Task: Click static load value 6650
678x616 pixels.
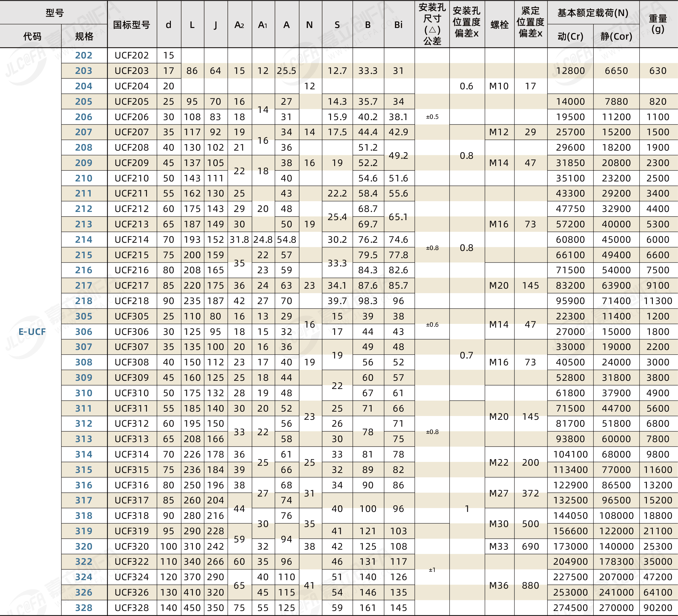Action: 616,70
